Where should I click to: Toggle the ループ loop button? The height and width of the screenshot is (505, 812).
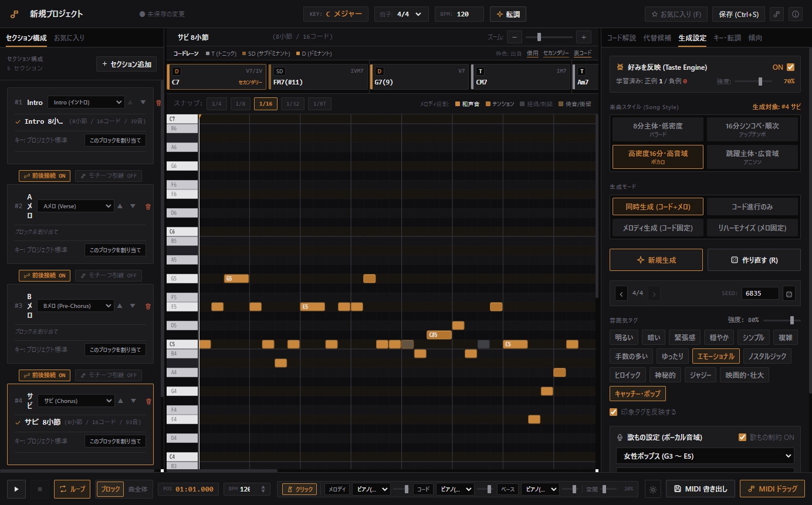coord(72,489)
